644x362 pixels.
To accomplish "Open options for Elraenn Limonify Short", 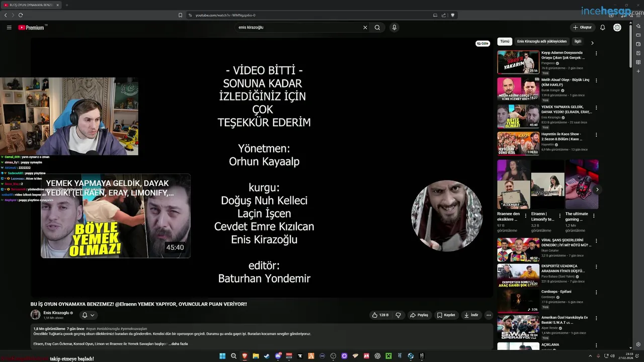I will (560, 215).
